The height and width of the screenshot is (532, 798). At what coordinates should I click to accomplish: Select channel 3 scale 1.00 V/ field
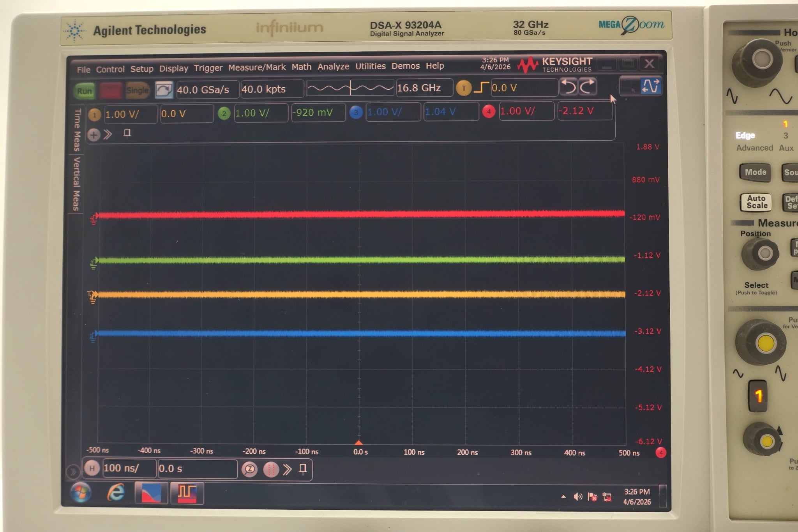coord(393,112)
